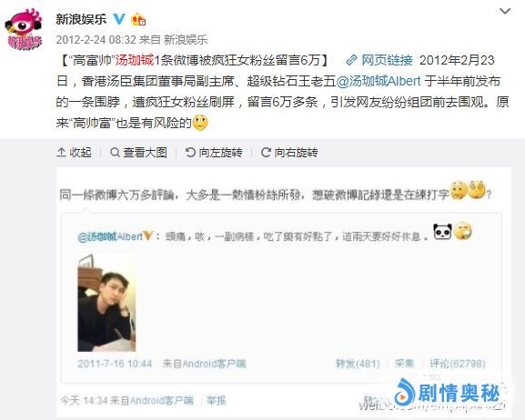This screenshot has width=525, height=420.
Task: Rotate image left with 向左旋转
Action: point(214,153)
